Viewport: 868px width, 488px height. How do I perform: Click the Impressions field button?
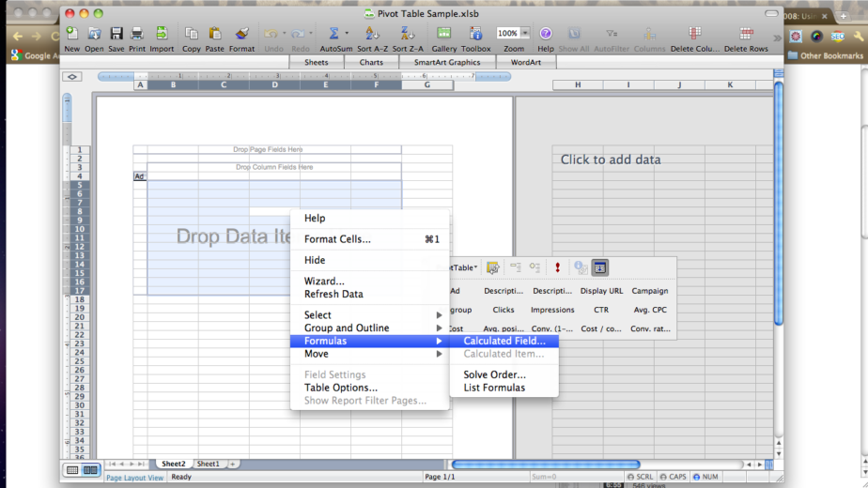point(552,310)
